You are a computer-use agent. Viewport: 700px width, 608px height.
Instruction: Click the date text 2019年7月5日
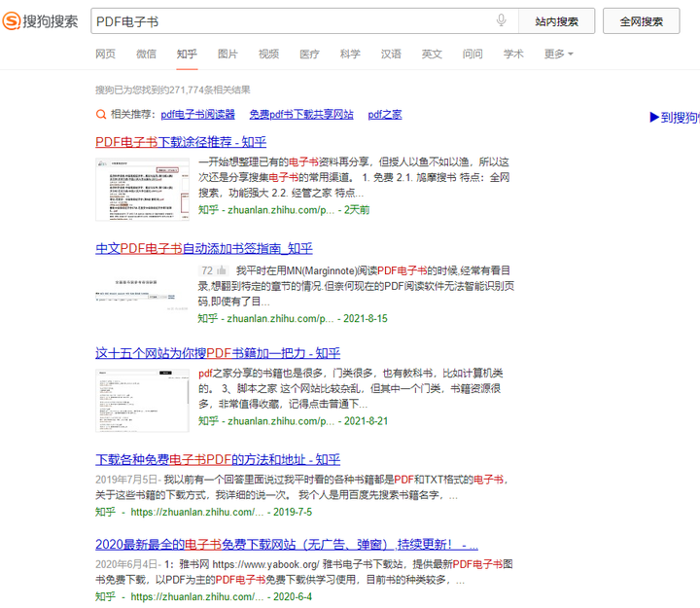tap(126, 480)
